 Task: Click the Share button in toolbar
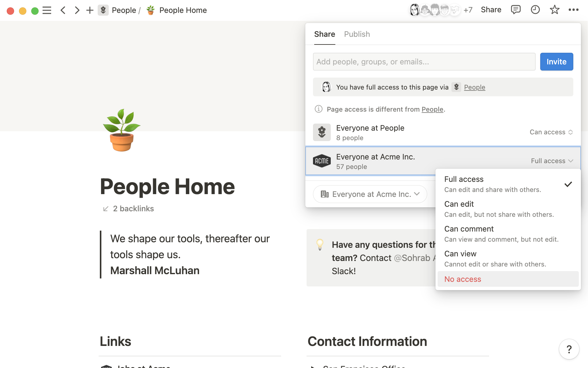491,10
